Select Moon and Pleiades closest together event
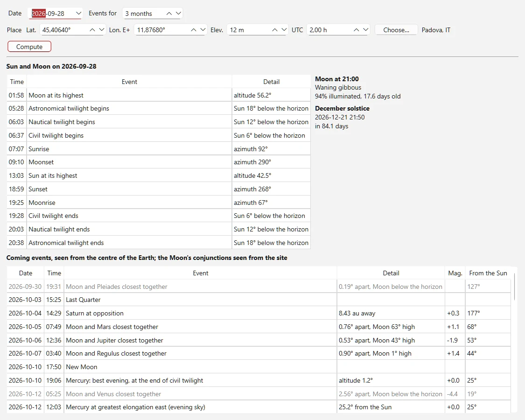The width and height of the screenshot is (525, 420). point(259,287)
